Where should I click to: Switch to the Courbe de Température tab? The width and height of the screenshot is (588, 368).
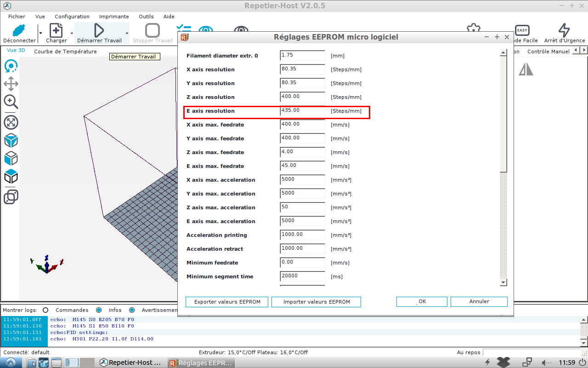tap(65, 52)
